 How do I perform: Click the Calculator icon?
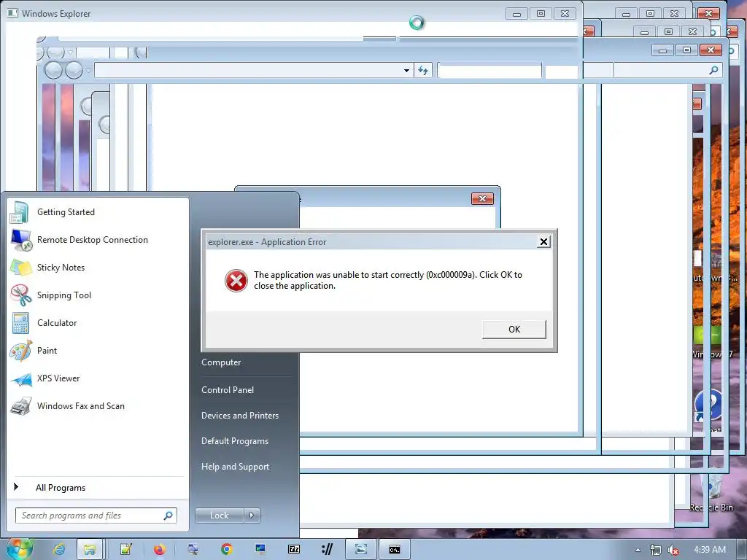[20, 323]
